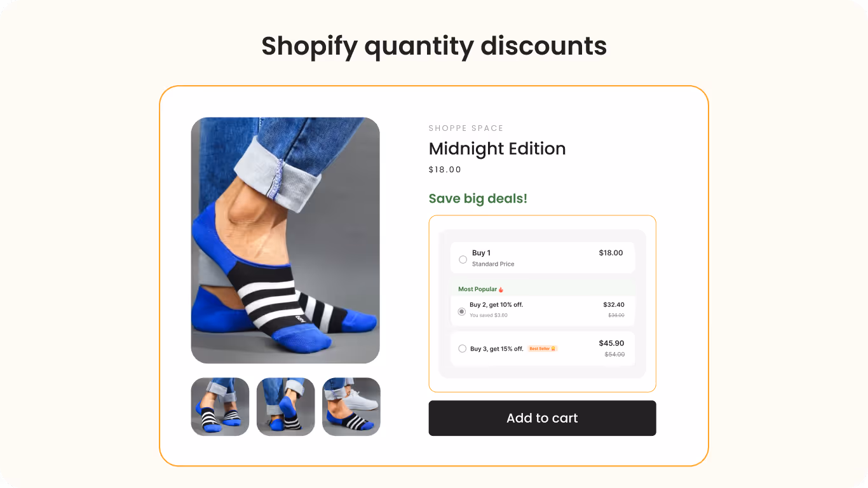This screenshot has width=868, height=488.
Task: Click the Midnight Edition product title
Action: [497, 149]
